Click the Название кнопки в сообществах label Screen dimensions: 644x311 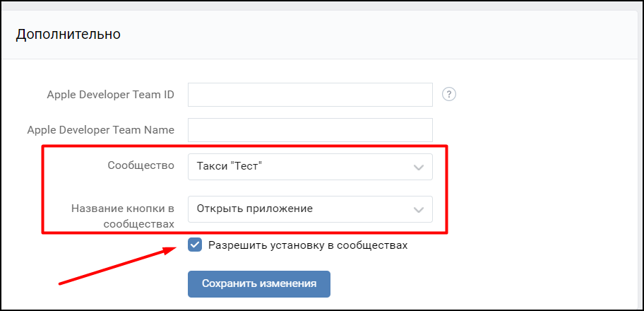pos(123,216)
